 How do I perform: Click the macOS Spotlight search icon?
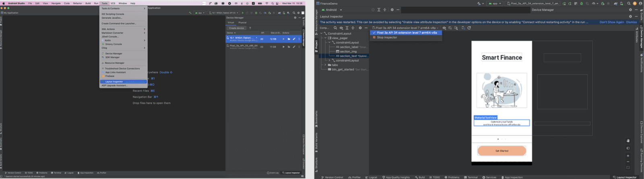tap(272, 3)
